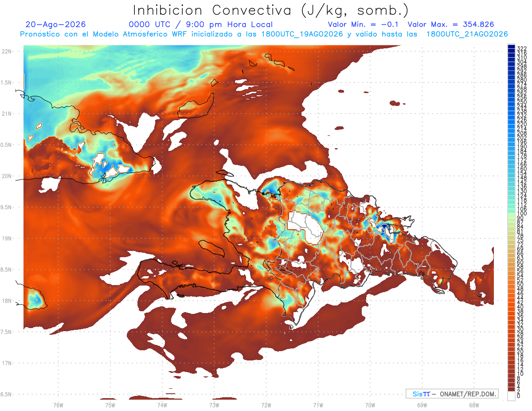Click the '0.5N' latitude label

[x=7, y=145]
